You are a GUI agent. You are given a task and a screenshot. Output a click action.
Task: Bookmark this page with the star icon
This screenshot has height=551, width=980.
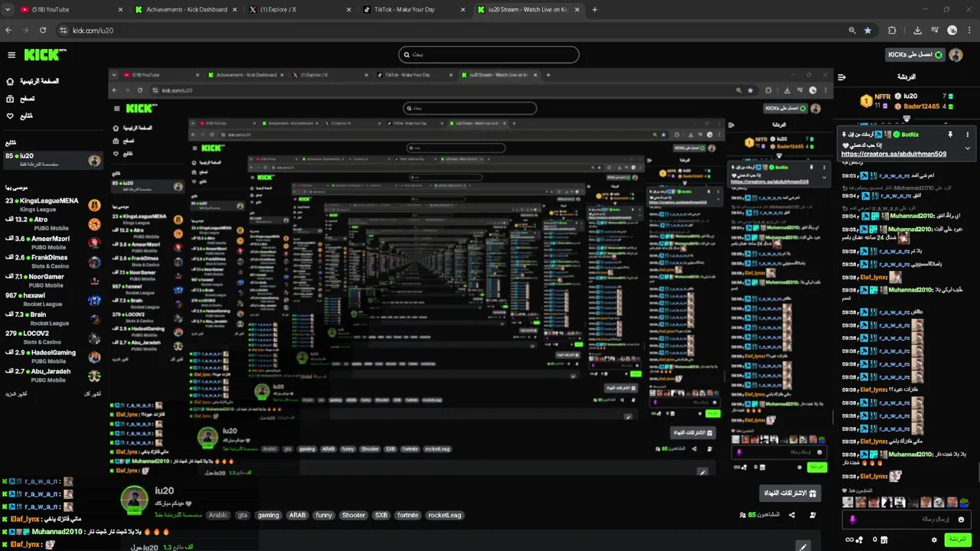pyautogui.click(x=867, y=31)
